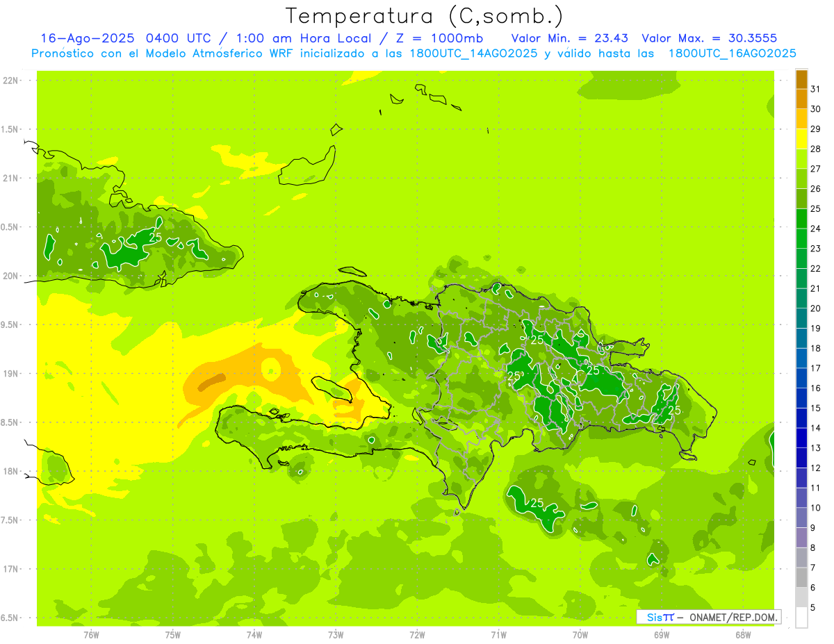This screenshot has height=644, width=834.
Task: Select the date "16-Ago-2025" in the header
Action: point(88,38)
